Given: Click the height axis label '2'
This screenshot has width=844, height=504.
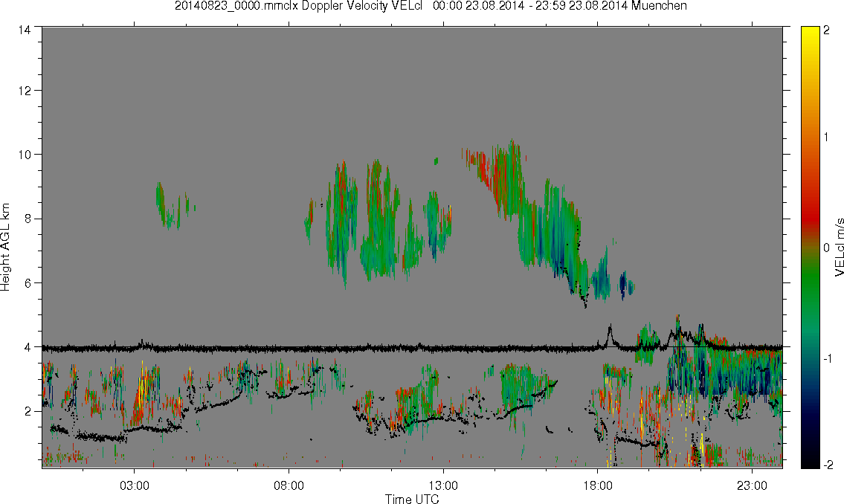Looking at the screenshot, I should pos(28,412).
